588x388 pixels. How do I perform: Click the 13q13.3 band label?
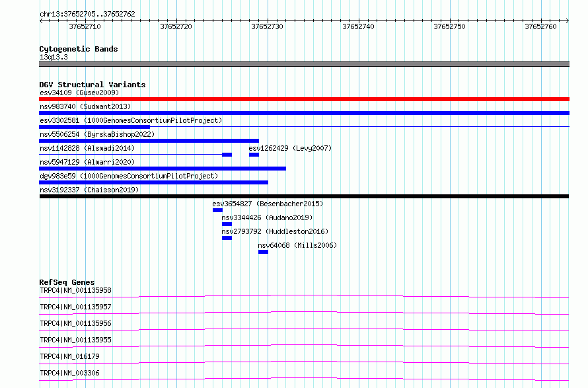[54, 57]
